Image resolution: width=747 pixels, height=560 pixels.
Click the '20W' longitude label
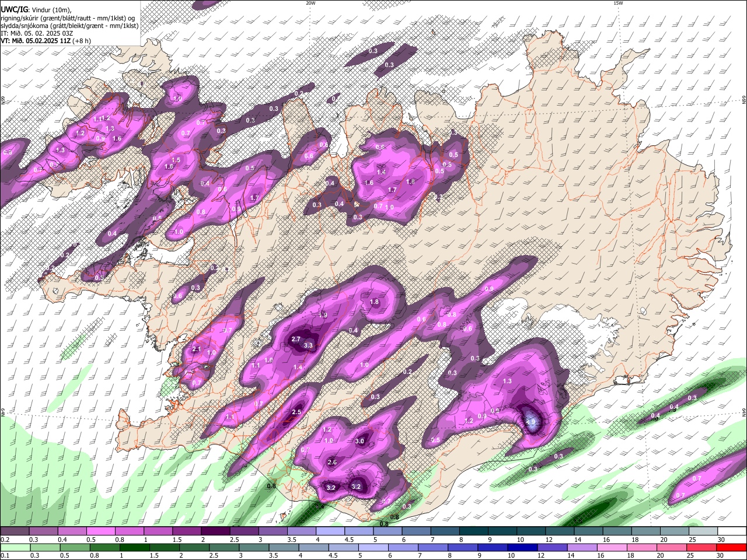coord(310,3)
